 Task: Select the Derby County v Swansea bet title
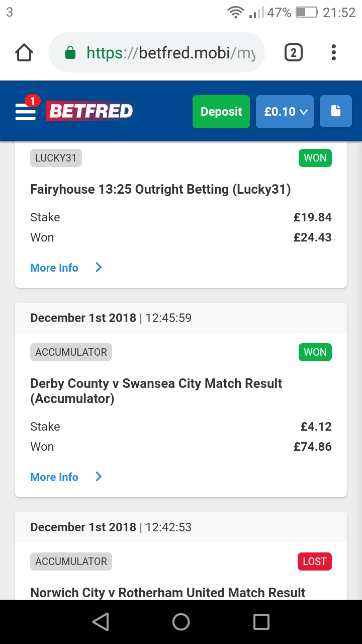click(156, 391)
